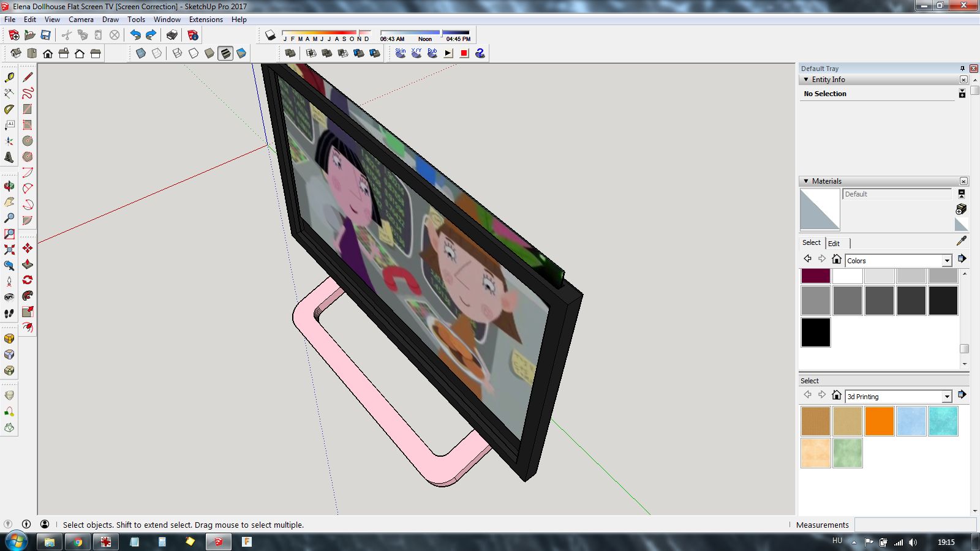The image size is (980, 551).
Task: Click the Model Info icon
Action: 193,35
